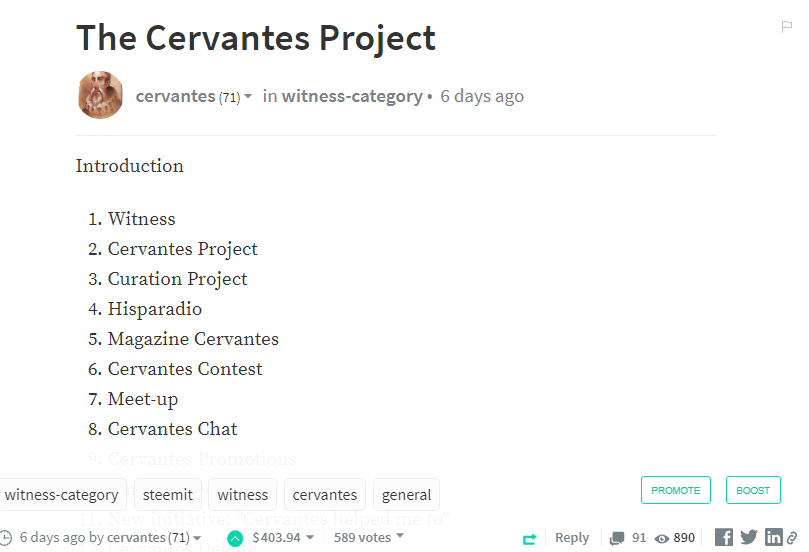Select the general tag
Image resolution: width=809 pixels, height=552 pixels.
pos(406,495)
